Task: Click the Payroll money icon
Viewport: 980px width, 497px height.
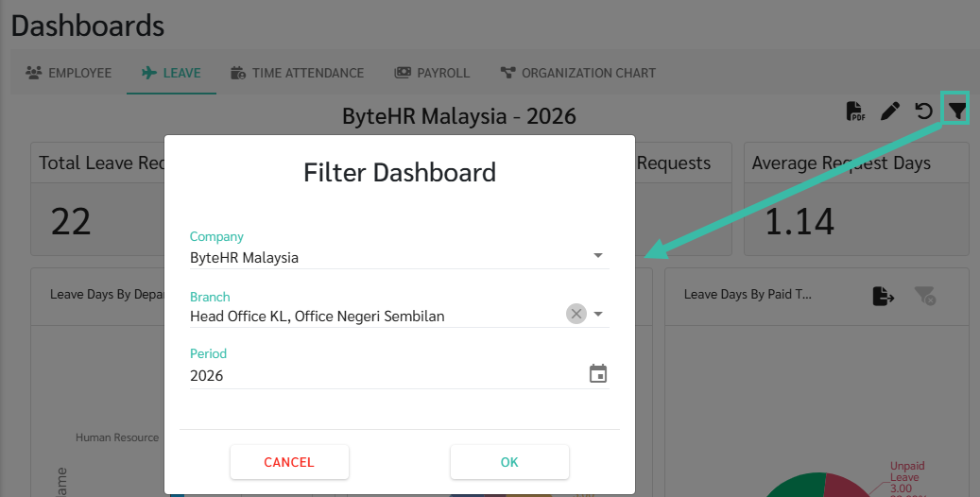Action: (403, 73)
